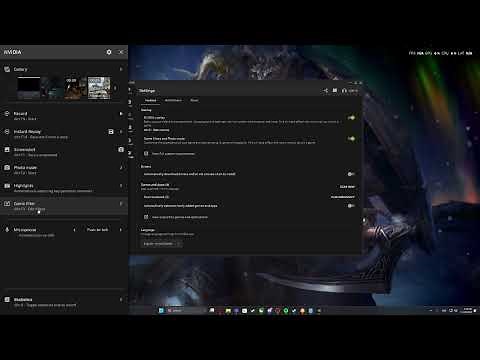Click the Record icon

coord(7,114)
